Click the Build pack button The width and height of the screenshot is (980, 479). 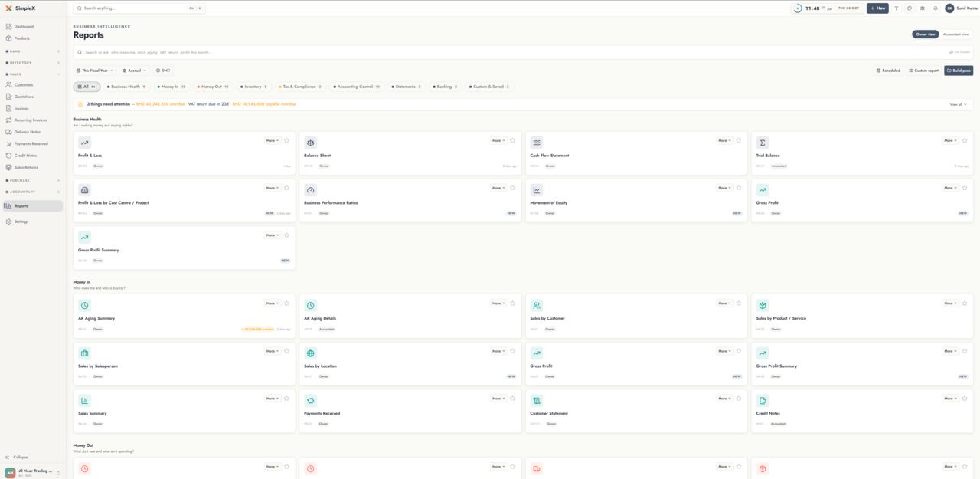[959, 71]
